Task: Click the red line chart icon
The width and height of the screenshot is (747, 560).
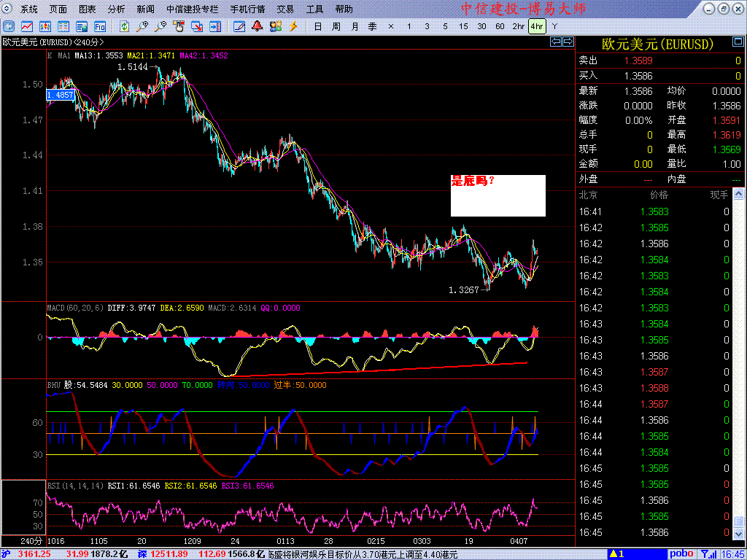Action: (27, 26)
